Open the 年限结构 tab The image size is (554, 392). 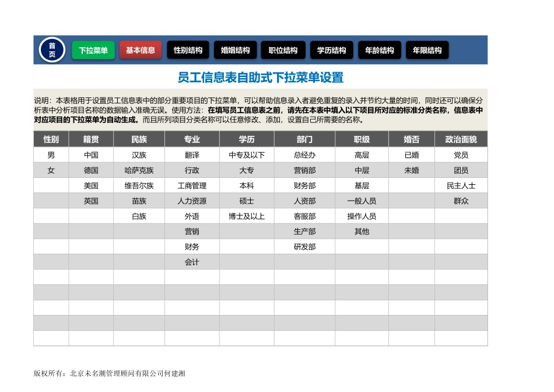[427, 50]
